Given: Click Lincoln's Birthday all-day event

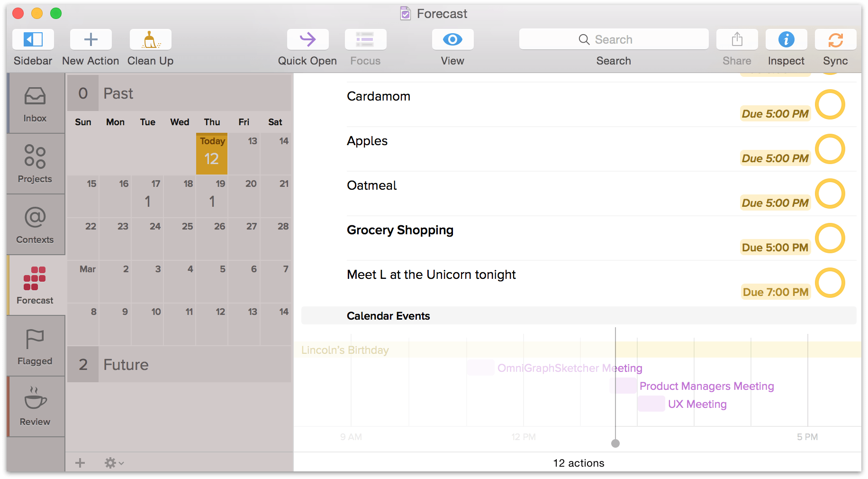Looking at the screenshot, I should (578, 350).
